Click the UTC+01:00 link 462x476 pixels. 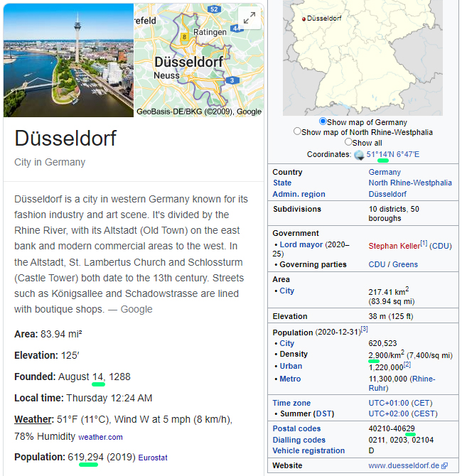[389, 403]
